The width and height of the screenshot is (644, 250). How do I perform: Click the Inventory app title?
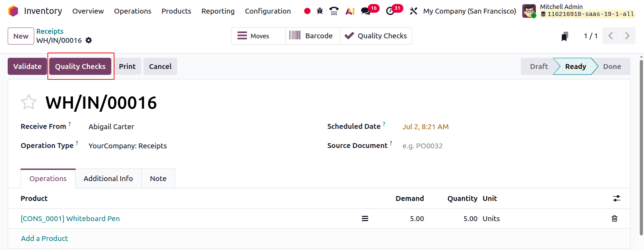click(43, 11)
